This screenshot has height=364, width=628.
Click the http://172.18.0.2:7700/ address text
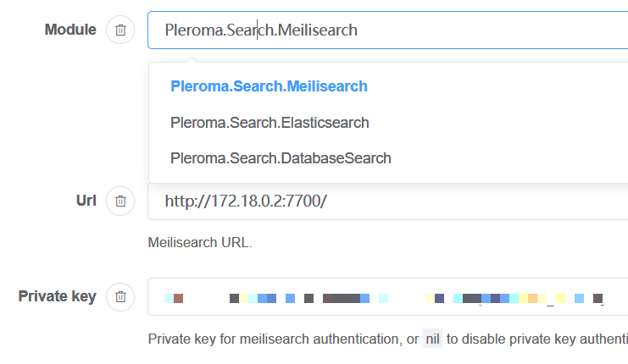pyautogui.click(x=246, y=201)
